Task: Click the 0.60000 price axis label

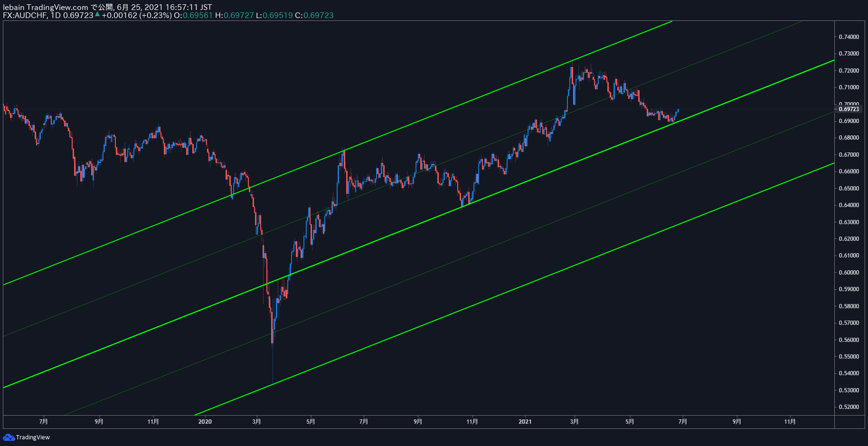Action: (x=849, y=273)
